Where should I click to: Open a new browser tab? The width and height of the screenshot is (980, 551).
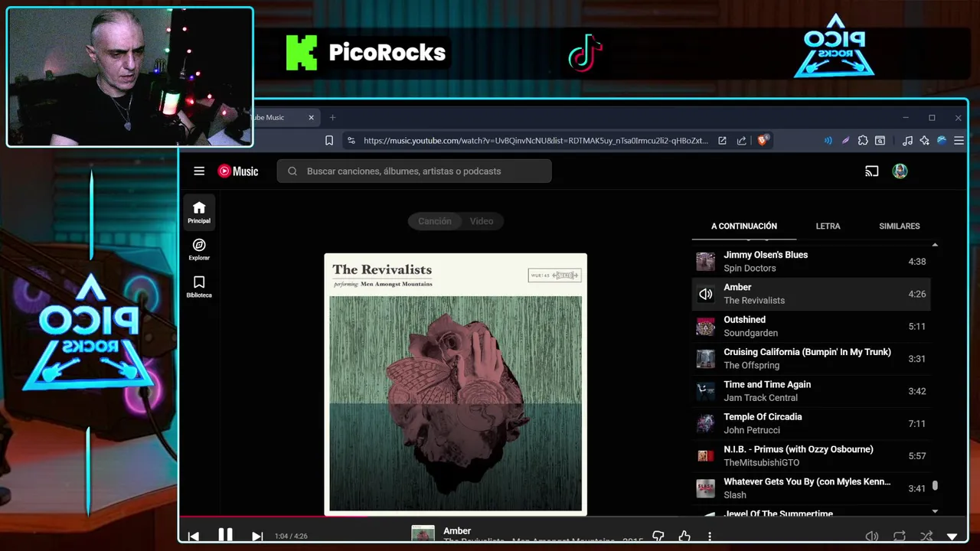click(332, 117)
